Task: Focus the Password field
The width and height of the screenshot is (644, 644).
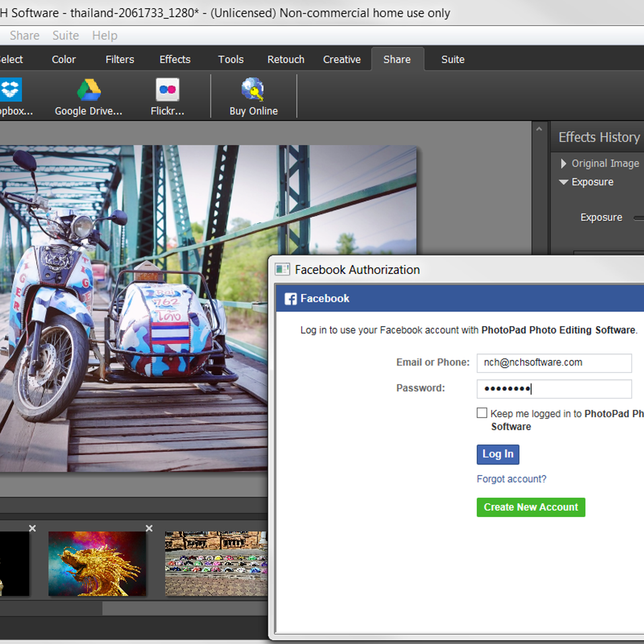Action: click(554, 389)
